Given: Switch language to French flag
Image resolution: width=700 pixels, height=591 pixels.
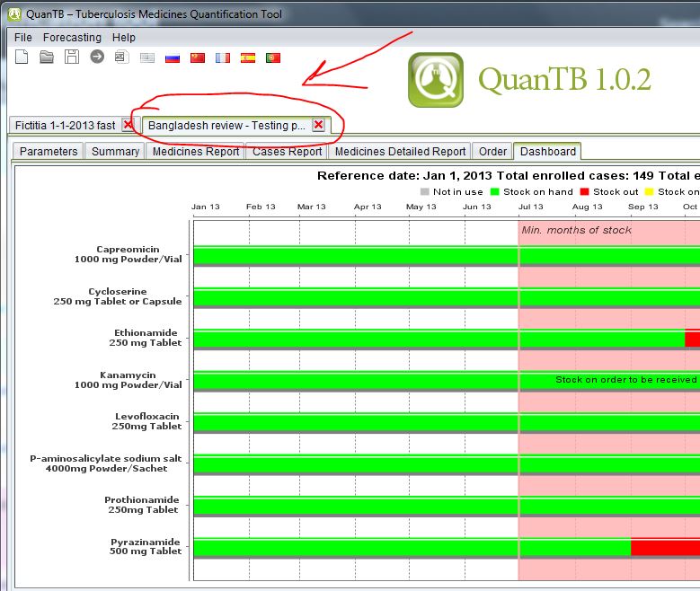Looking at the screenshot, I should coord(222,57).
